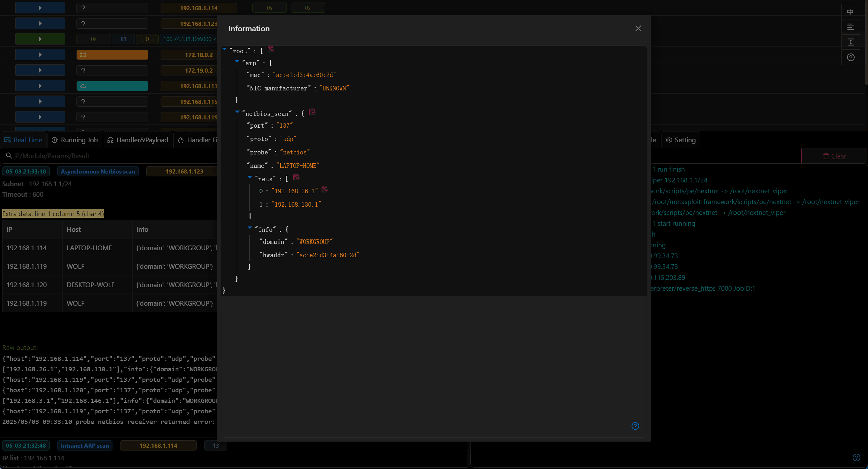868x469 pixels.
Task: Click orange OS tag for host 172.18.0.2
Action: click(x=112, y=54)
